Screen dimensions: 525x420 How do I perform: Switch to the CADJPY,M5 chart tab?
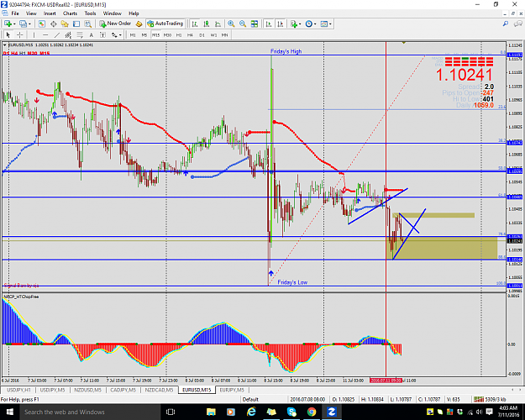pyautogui.click(x=123, y=390)
